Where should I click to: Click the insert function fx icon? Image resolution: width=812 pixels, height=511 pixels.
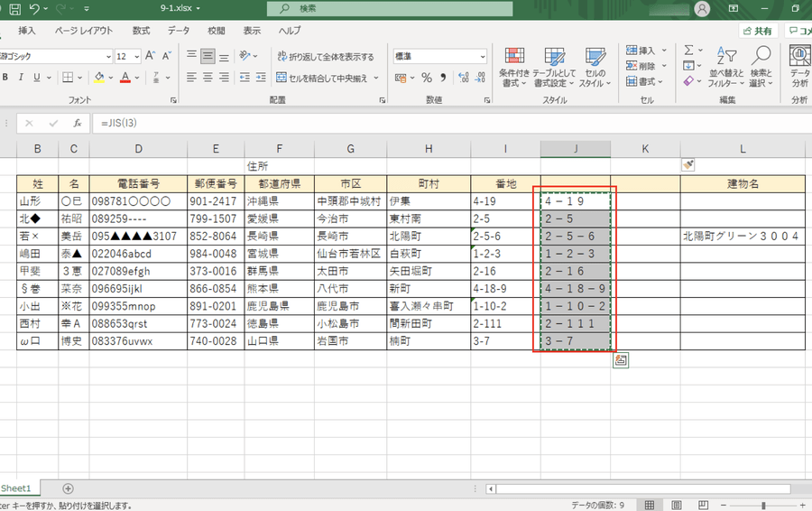(x=78, y=123)
